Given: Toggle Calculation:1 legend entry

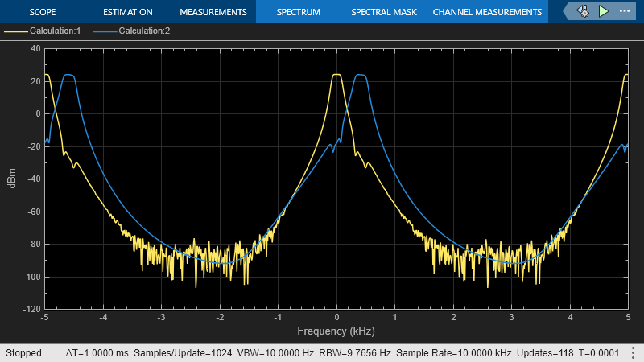Looking at the screenshot, I should [55, 31].
